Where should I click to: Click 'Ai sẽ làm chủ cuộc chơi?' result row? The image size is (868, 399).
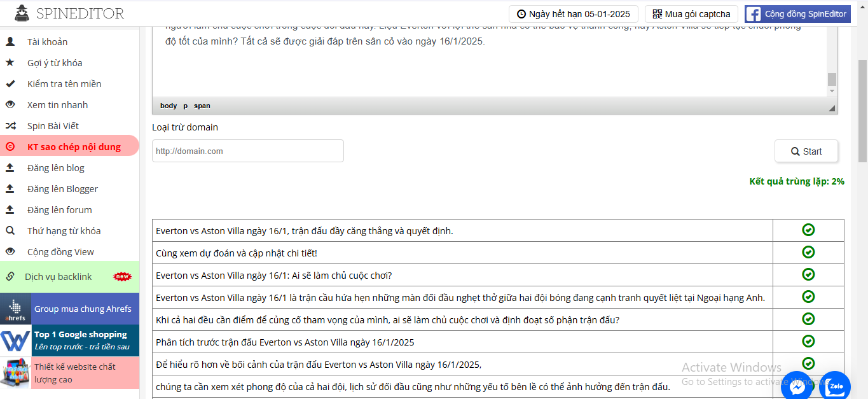[462, 275]
